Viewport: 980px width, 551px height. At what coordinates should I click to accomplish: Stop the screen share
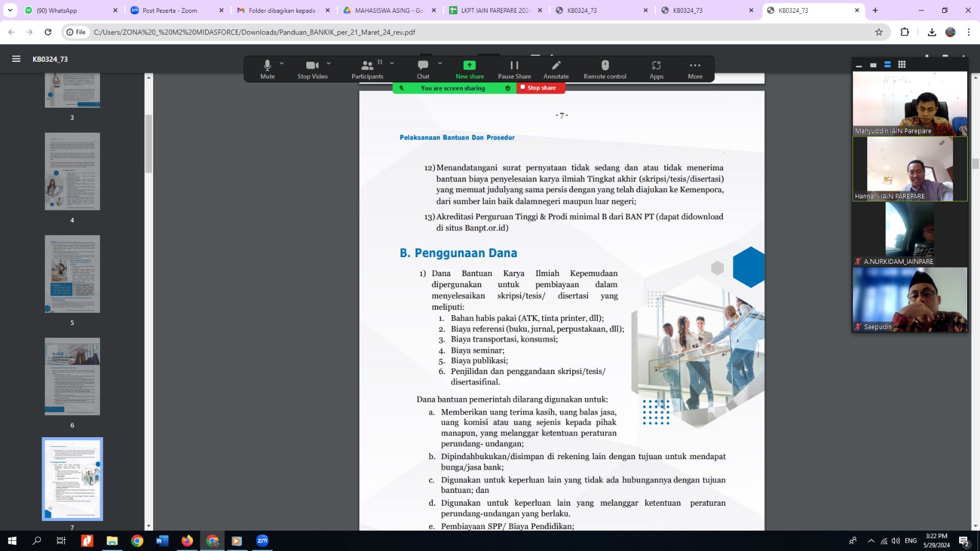click(540, 88)
